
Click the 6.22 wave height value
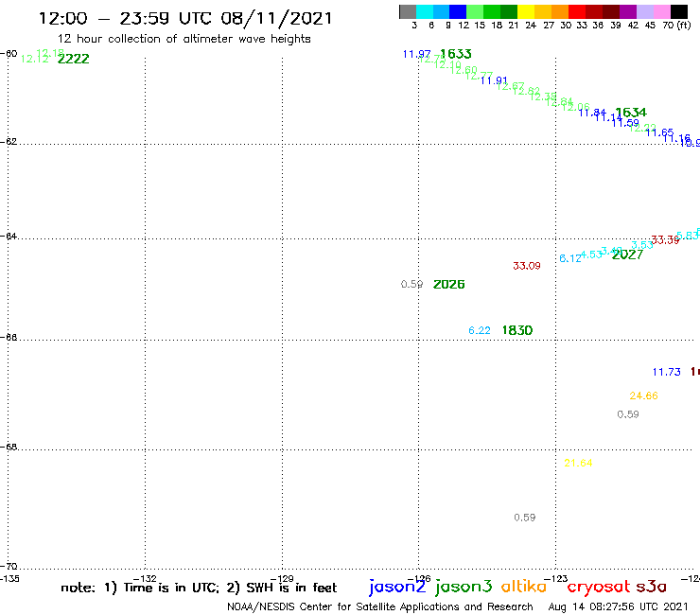coord(480,330)
